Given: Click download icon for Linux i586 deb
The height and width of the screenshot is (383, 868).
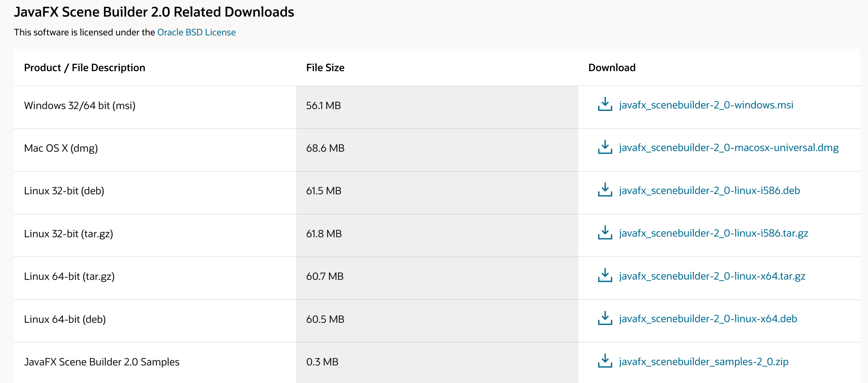Looking at the screenshot, I should coord(605,190).
